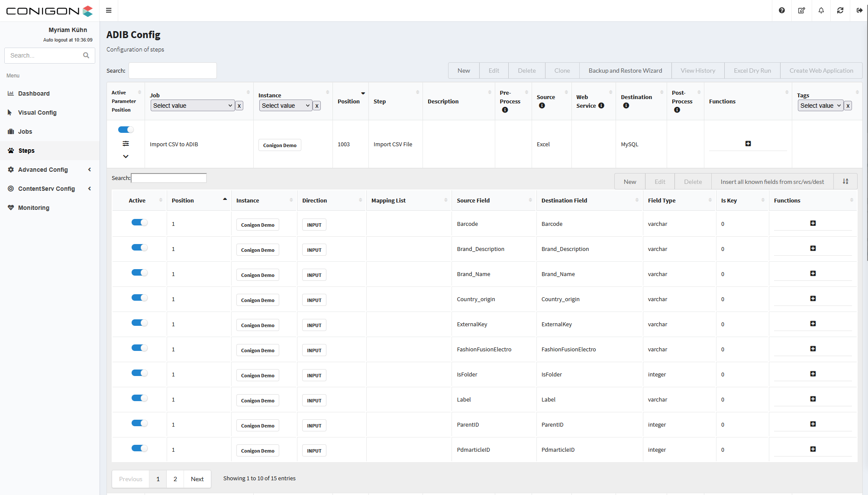Click the sort order icon button

(845, 182)
